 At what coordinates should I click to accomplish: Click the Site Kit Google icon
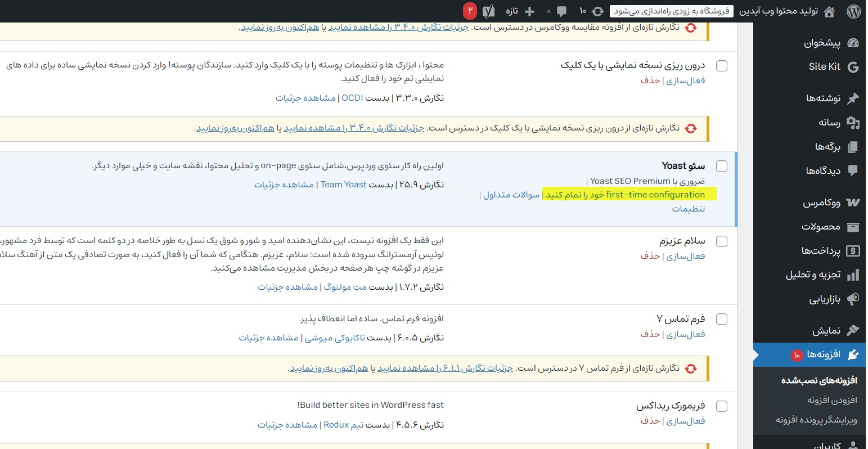(853, 67)
